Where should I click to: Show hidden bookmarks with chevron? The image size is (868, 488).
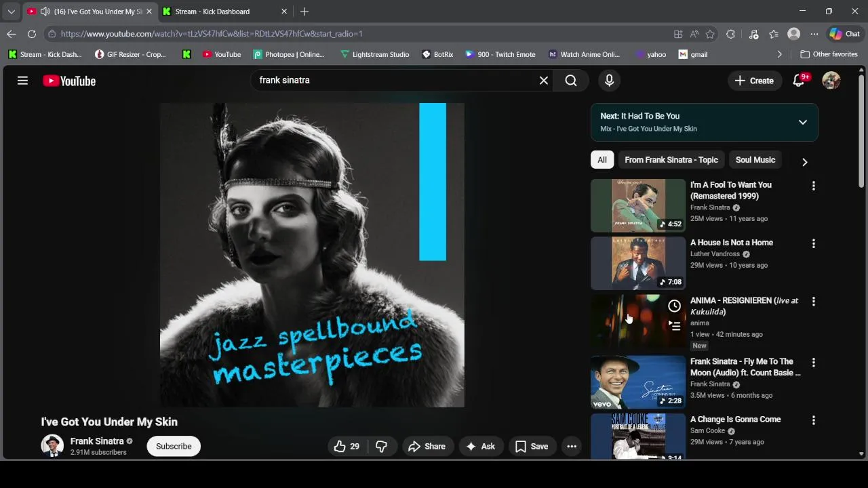click(779, 54)
